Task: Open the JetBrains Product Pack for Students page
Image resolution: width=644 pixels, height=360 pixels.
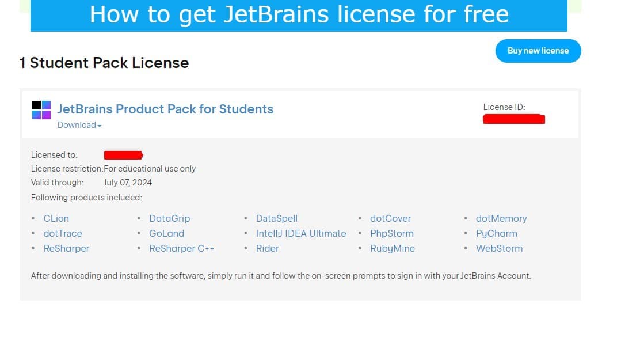Action: point(165,109)
